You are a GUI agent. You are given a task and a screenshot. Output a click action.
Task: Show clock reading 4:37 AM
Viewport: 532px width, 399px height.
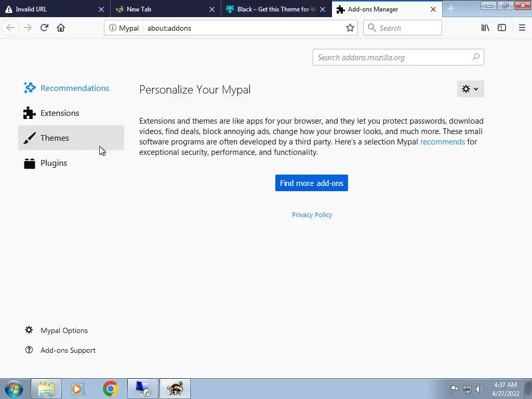pos(506,389)
